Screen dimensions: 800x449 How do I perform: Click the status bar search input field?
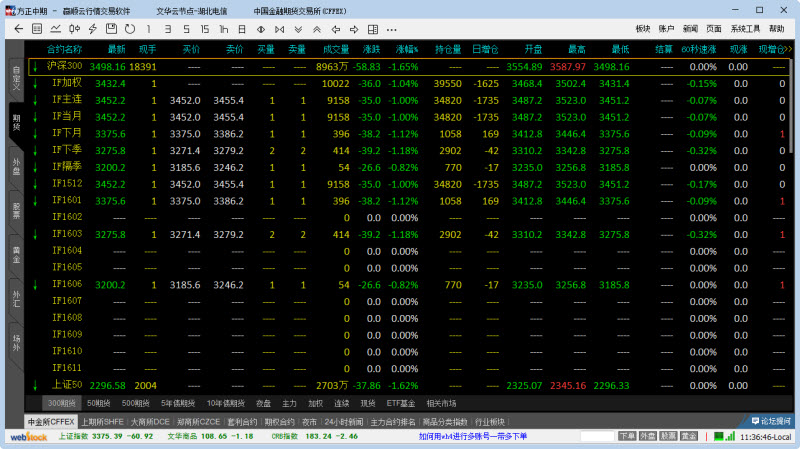click(x=597, y=437)
